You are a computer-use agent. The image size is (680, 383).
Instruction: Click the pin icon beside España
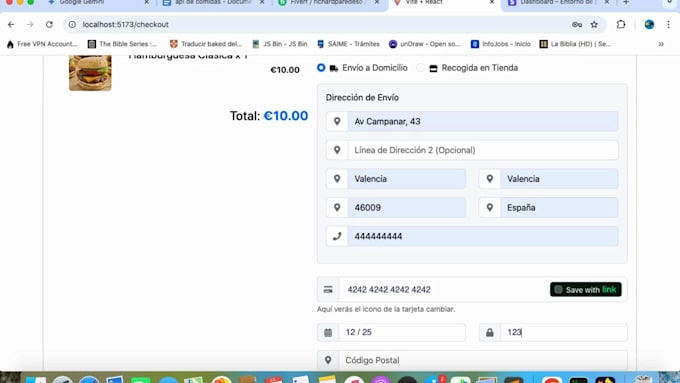pos(490,207)
